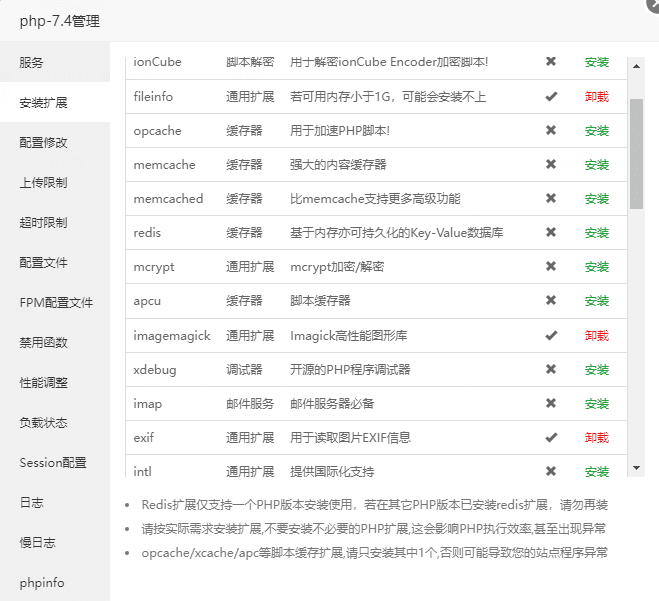The width and height of the screenshot is (659, 601).
Task: Open the 性能调整 sidebar tab
Action: point(44,382)
